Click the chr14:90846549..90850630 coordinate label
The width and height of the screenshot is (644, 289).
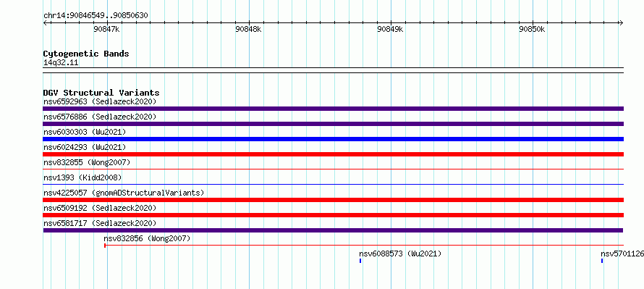[x=96, y=16]
